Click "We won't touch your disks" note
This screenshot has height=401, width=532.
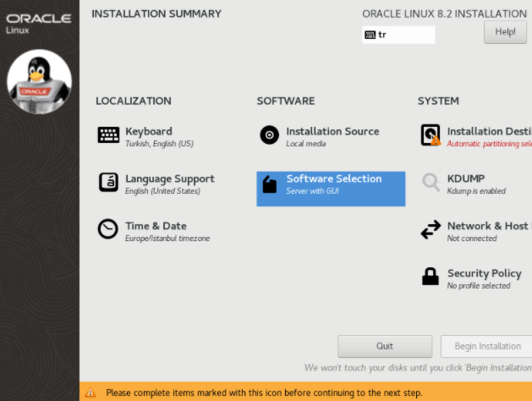click(418, 368)
